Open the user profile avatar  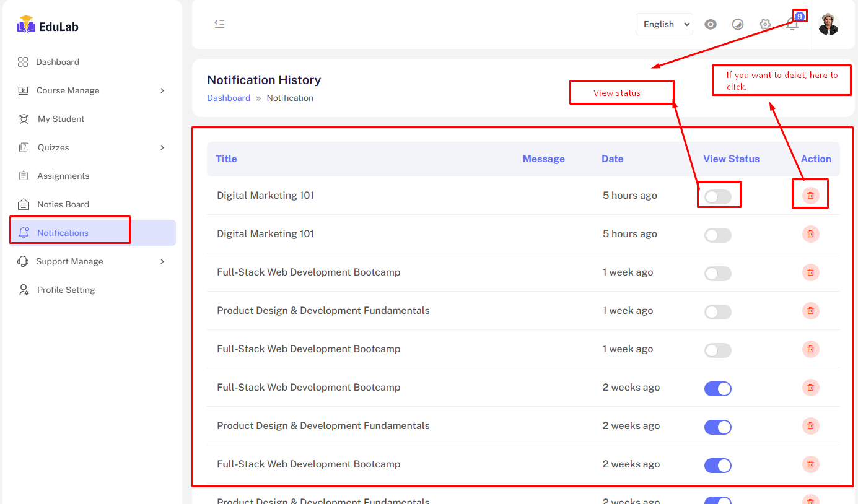click(x=828, y=24)
